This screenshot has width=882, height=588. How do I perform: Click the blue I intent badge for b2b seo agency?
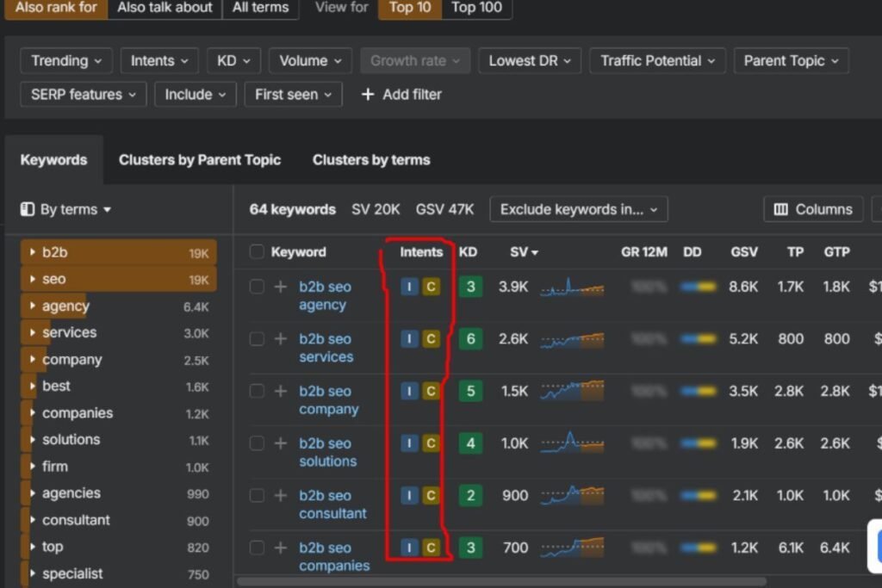[409, 286]
